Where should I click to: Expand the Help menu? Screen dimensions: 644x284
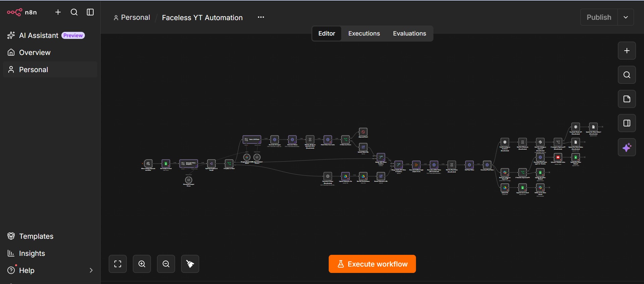pyautogui.click(x=50, y=271)
